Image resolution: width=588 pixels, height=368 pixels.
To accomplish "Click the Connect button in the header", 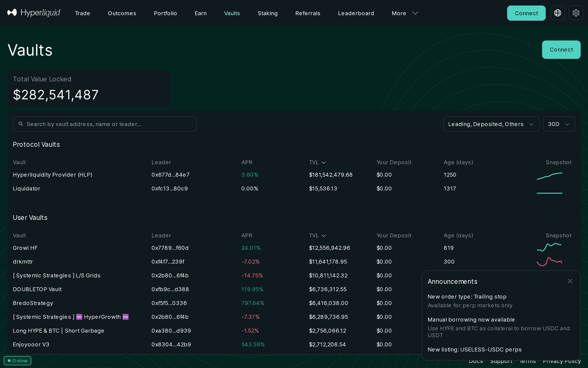I will [526, 13].
